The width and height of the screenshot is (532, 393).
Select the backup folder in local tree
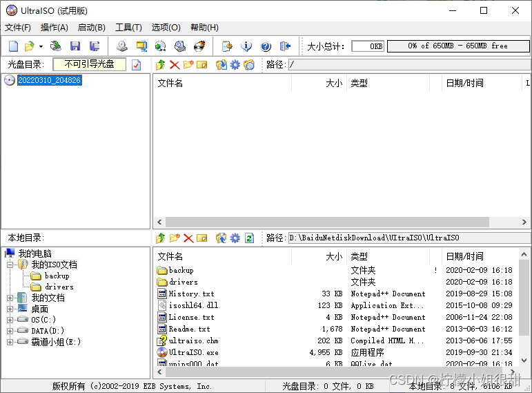click(57, 276)
